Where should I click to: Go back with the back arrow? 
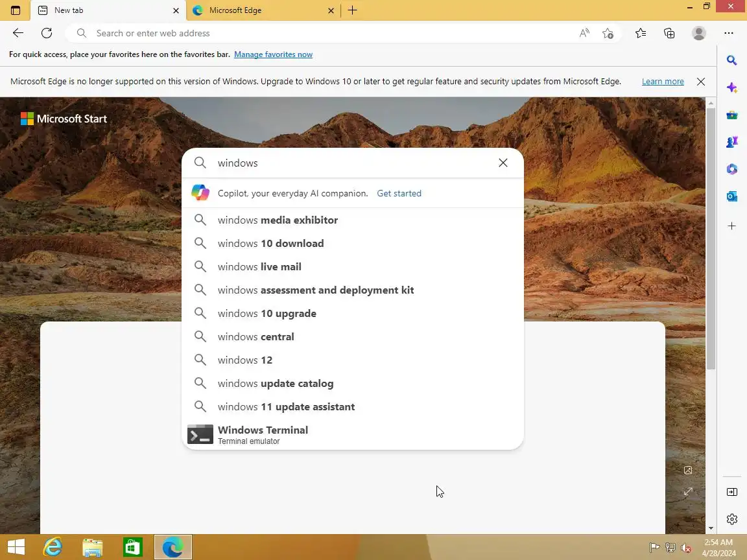pyautogui.click(x=18, y=33)
